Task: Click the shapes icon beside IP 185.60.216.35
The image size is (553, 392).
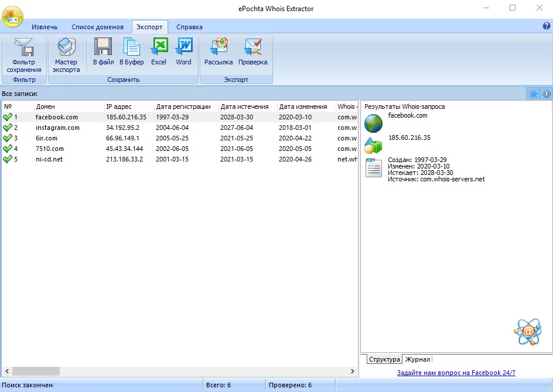Action: click(x=374, y=145)
